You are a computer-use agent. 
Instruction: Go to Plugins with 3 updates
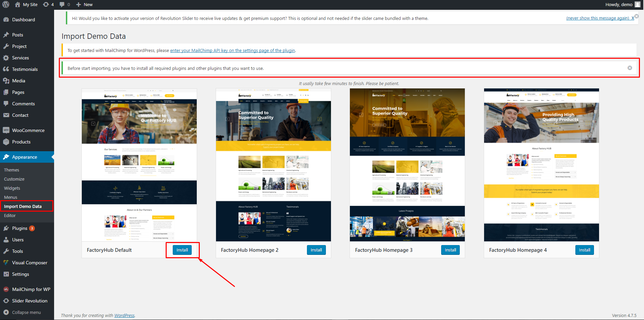(x=20, y=228)
